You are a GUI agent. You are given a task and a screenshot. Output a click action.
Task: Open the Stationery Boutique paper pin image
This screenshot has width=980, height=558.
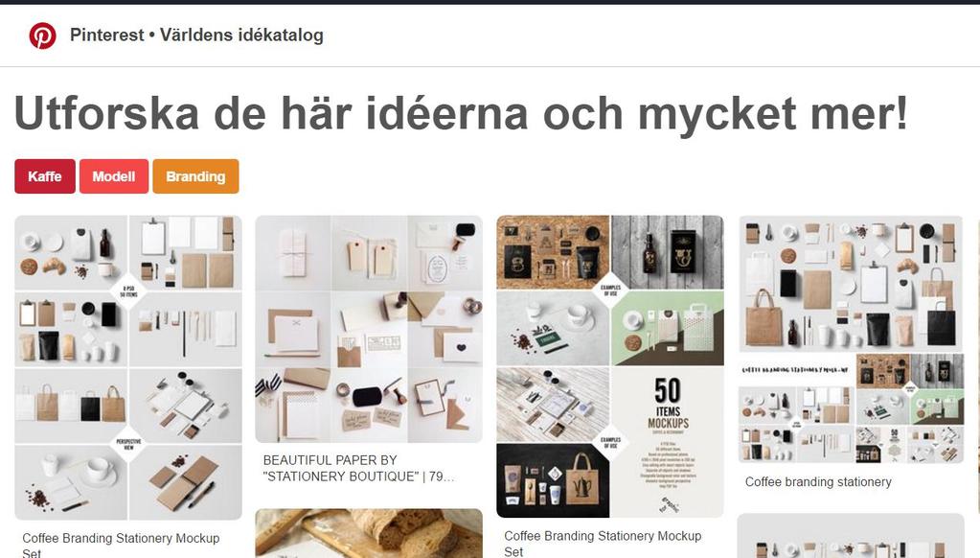click(369, 329)
